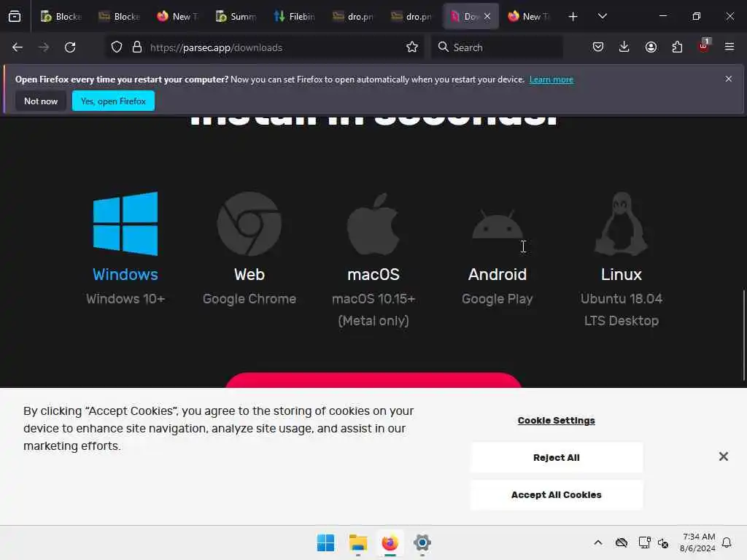Switch to the Summ tab

(236, 17)
